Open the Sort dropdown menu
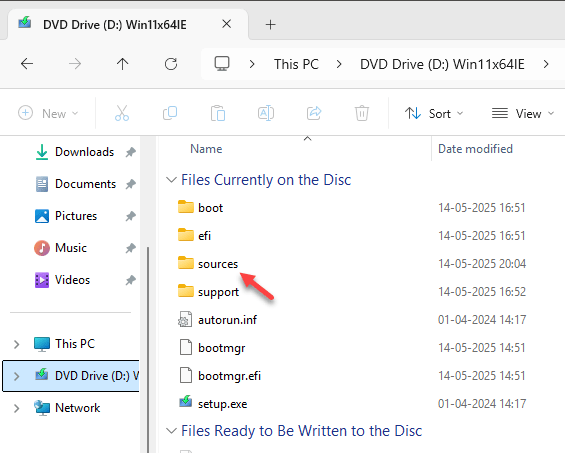 434,114
